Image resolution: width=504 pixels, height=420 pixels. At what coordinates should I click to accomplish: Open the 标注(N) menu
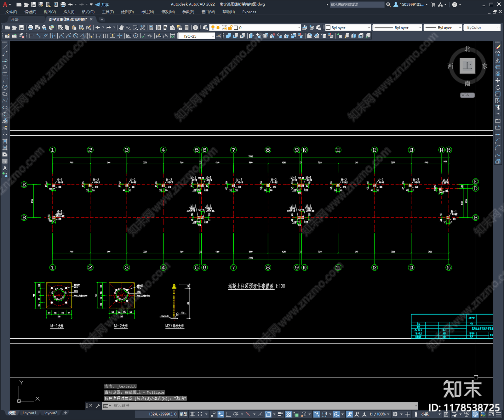pyautogui.click(x=147, y=12)
